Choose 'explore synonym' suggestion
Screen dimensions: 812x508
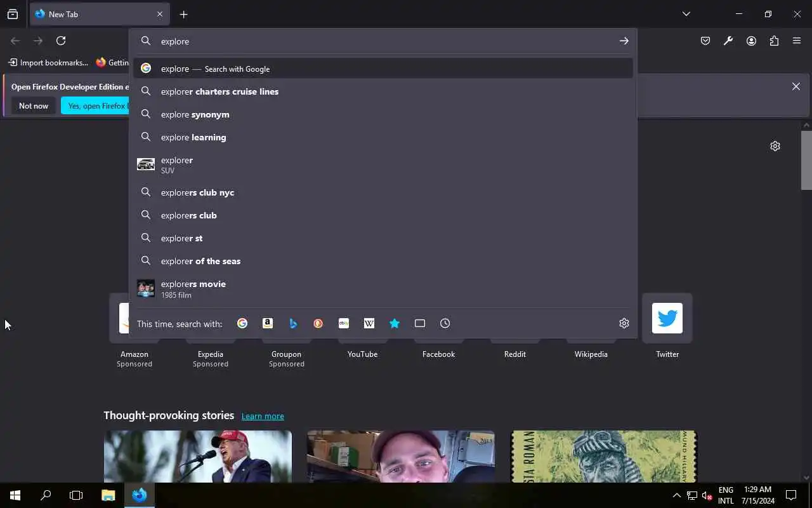(x=383, y=114)
